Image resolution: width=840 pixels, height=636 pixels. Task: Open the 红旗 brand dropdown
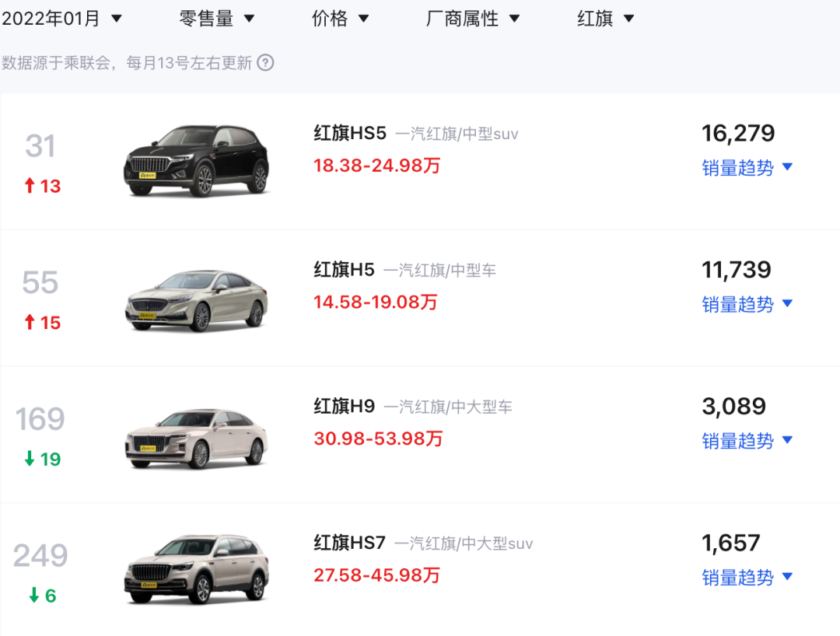point(606,19)
